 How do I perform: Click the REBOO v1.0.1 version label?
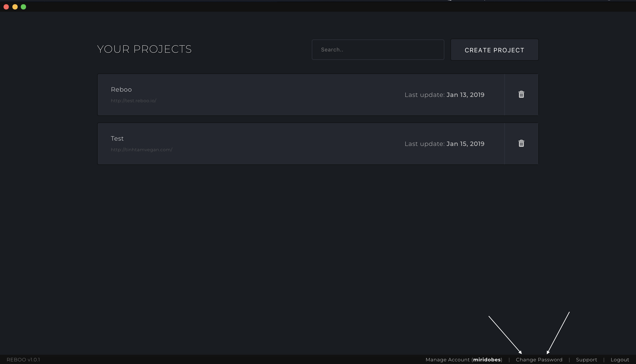pos(23,360)
